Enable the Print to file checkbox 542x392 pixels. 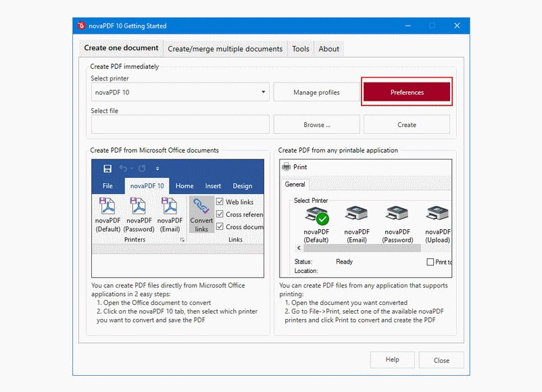tap(430, 262)
